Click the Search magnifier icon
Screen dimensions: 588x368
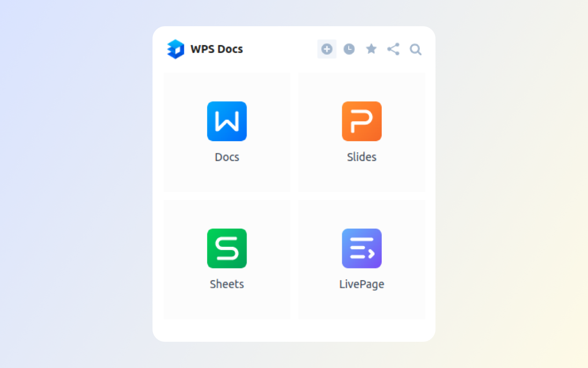point(416,49)
